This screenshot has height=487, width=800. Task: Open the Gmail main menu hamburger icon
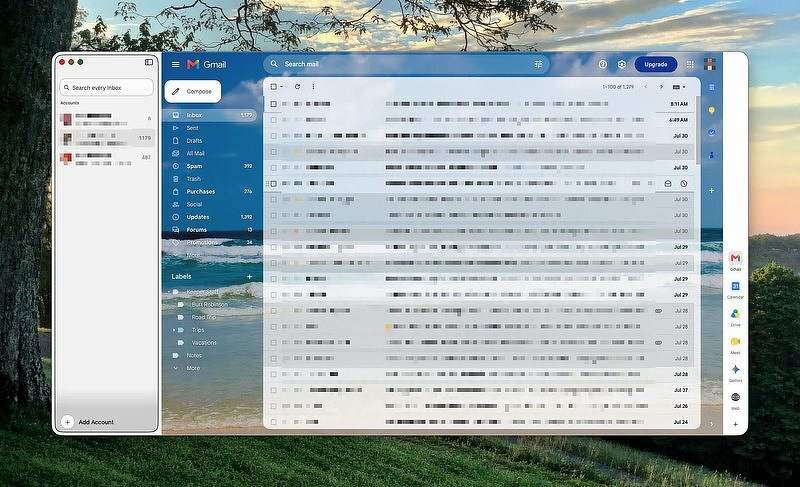[176, 64]
